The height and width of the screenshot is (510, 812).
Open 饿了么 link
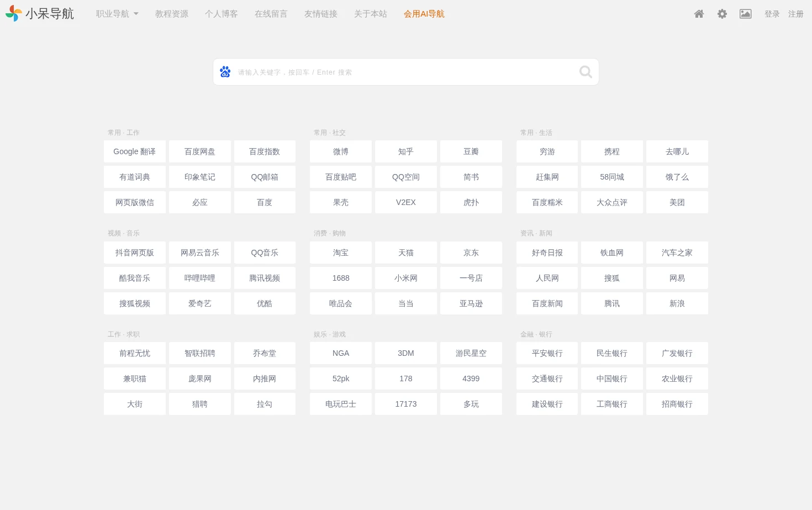677,177
